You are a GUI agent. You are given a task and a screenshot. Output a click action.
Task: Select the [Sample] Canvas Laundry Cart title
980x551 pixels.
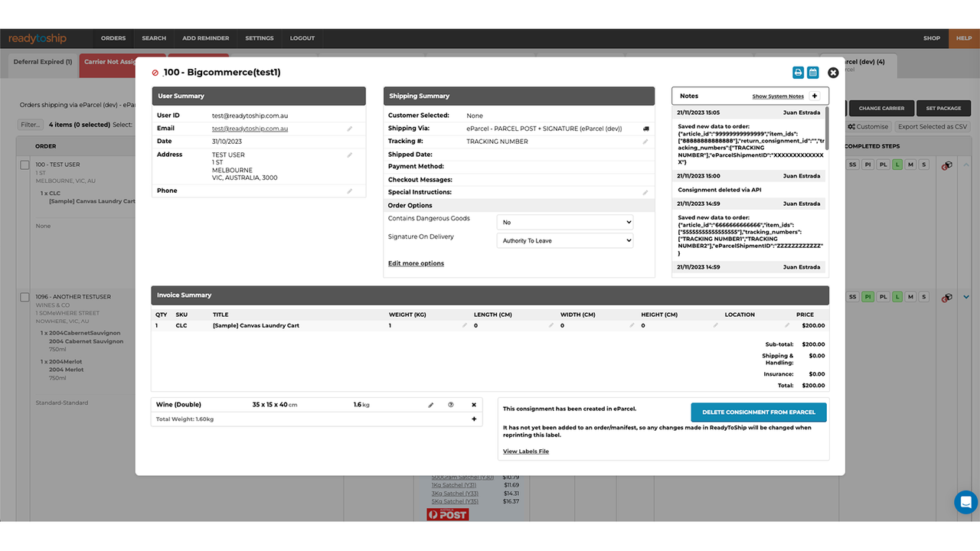[256, 325]
